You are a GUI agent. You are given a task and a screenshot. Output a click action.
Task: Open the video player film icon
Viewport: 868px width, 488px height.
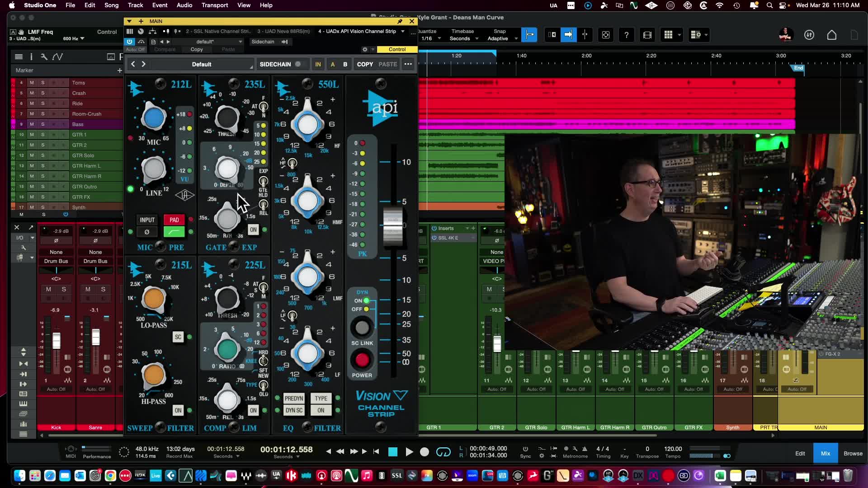pos(647,35)
